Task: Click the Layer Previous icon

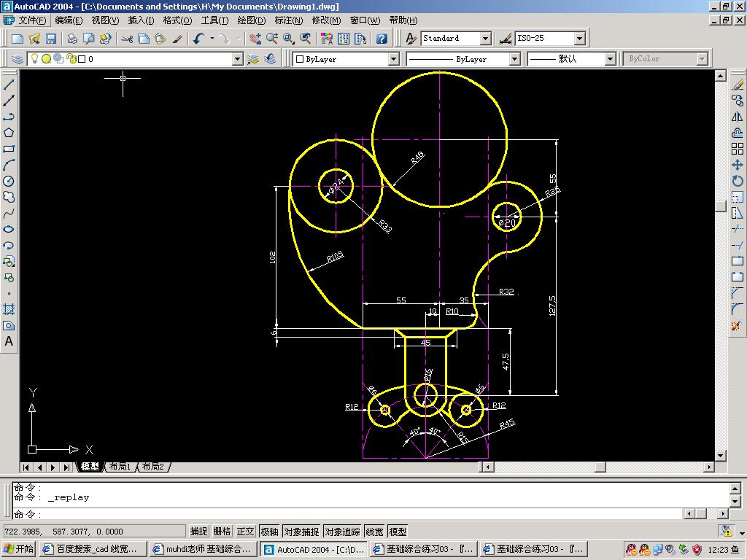Action: coord(270,59)
